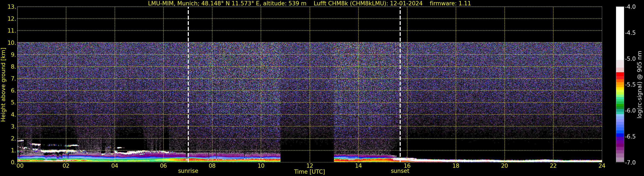Image resolution: width=644 pixels, height=176 pixels.
Task: Click the '2.' height tick label
Action: tap(13, 139)
